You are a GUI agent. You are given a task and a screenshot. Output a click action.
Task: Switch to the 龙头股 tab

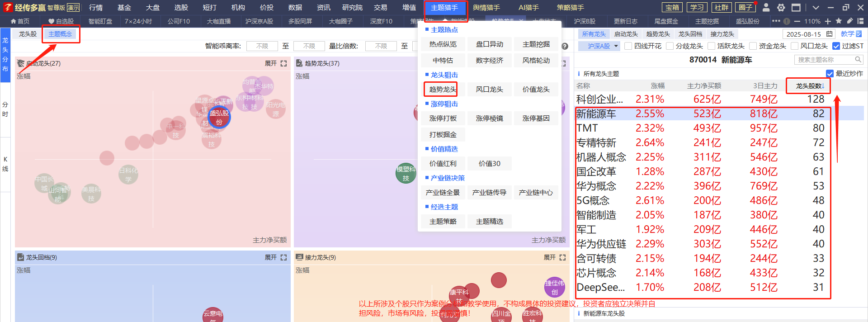28,34
